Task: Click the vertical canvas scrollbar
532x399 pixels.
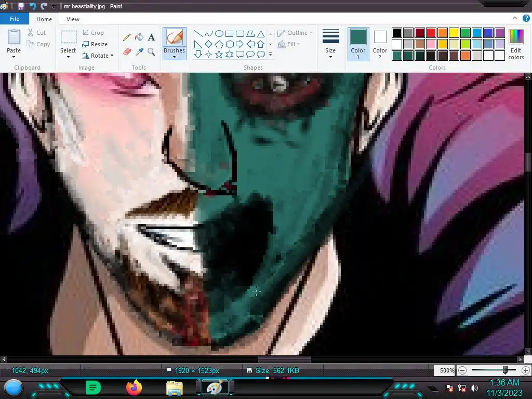Action: point(528,162)
